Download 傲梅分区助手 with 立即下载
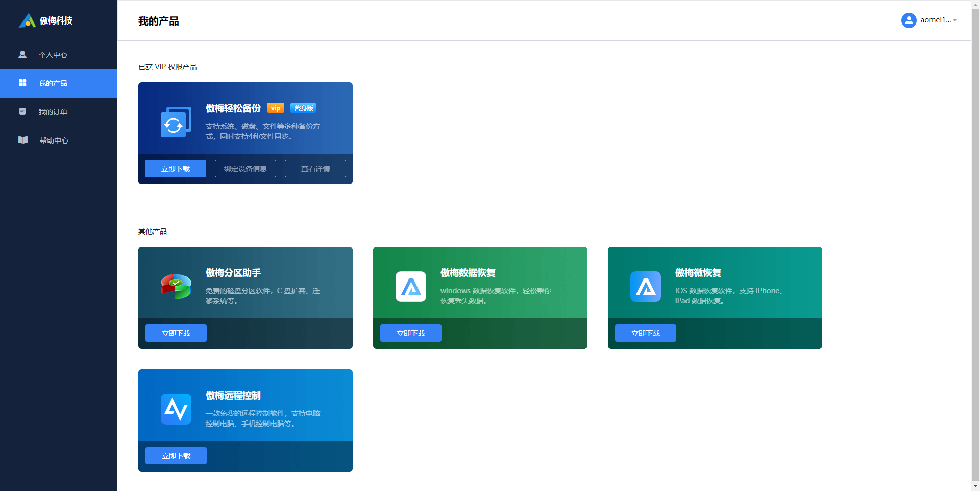Screen dimensions: 980x491 tap(176, 333)
